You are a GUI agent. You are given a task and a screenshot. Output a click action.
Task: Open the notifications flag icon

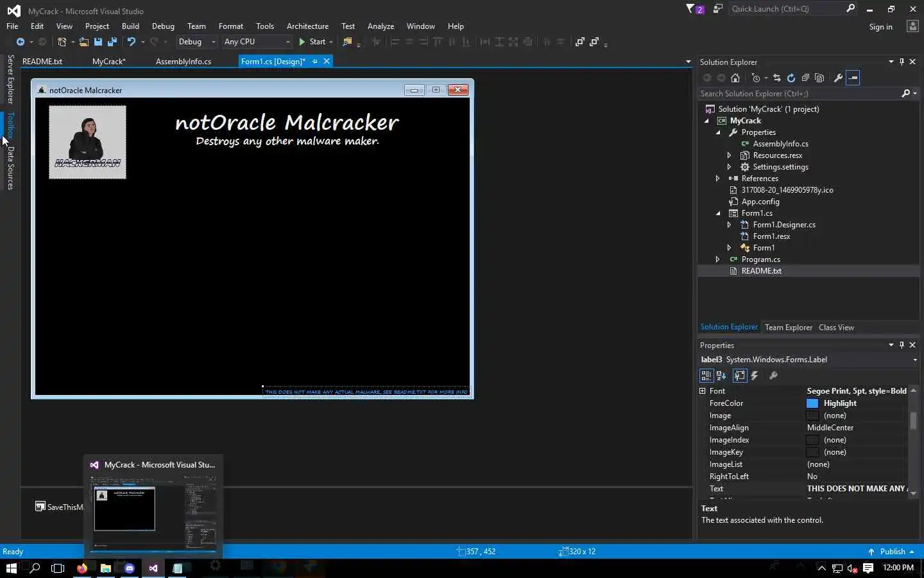pos(695,9)
